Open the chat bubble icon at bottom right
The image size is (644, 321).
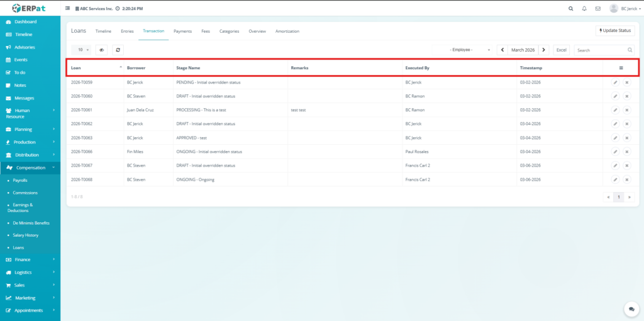[631, 308]
